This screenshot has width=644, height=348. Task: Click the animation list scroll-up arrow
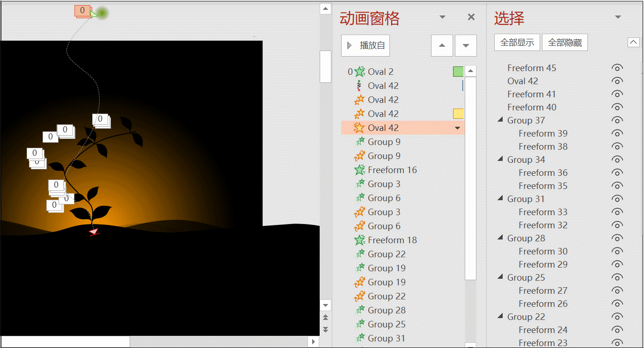pyautogui.click(x=471, y=71)
